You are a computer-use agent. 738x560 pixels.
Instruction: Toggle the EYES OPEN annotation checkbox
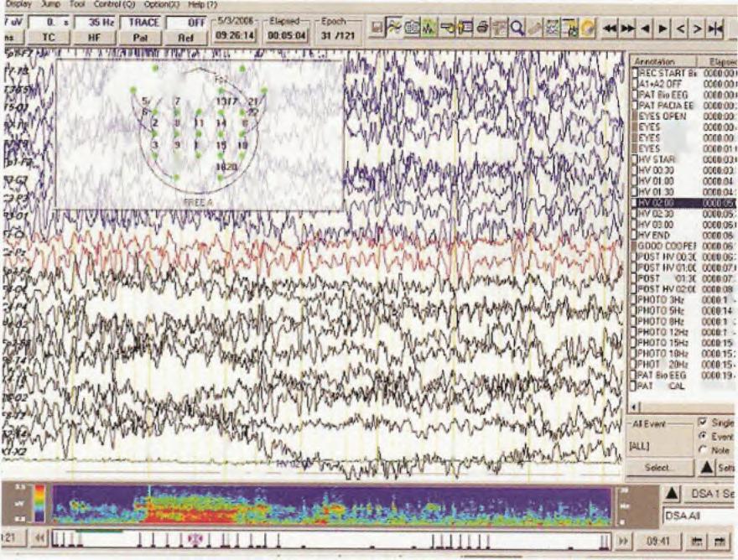(635, 117)
